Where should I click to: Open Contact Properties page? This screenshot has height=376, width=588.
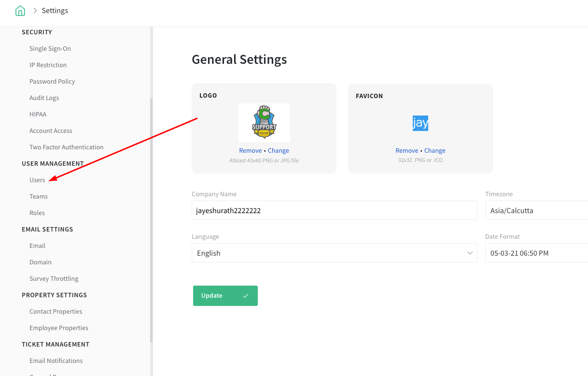tap(56, 311)
